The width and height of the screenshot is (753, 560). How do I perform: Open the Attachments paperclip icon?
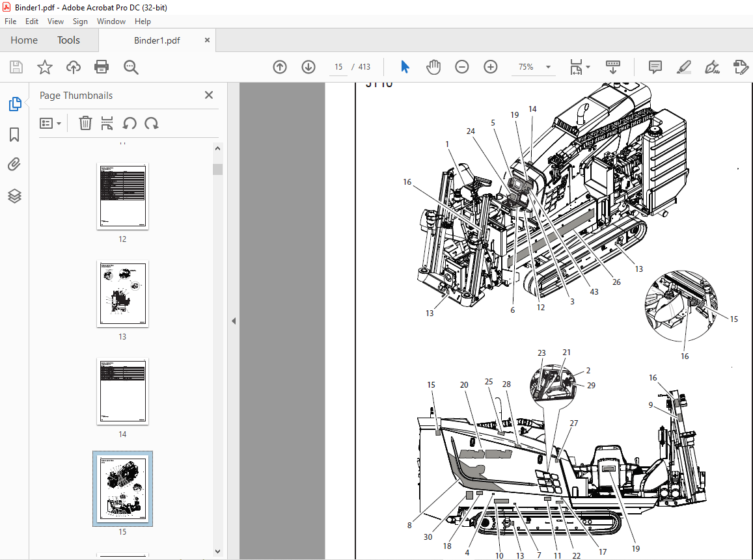14,165
